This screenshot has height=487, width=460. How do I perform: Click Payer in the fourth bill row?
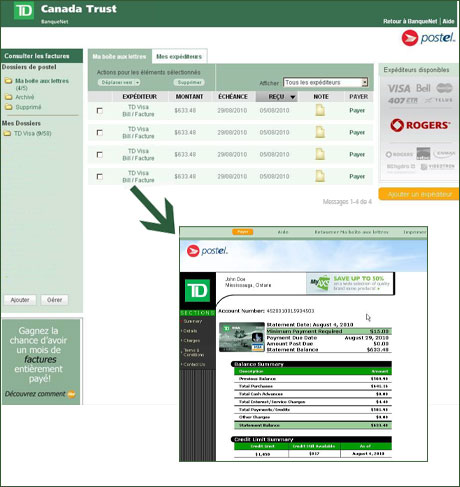pyautogui.click(x=357, y=176)
